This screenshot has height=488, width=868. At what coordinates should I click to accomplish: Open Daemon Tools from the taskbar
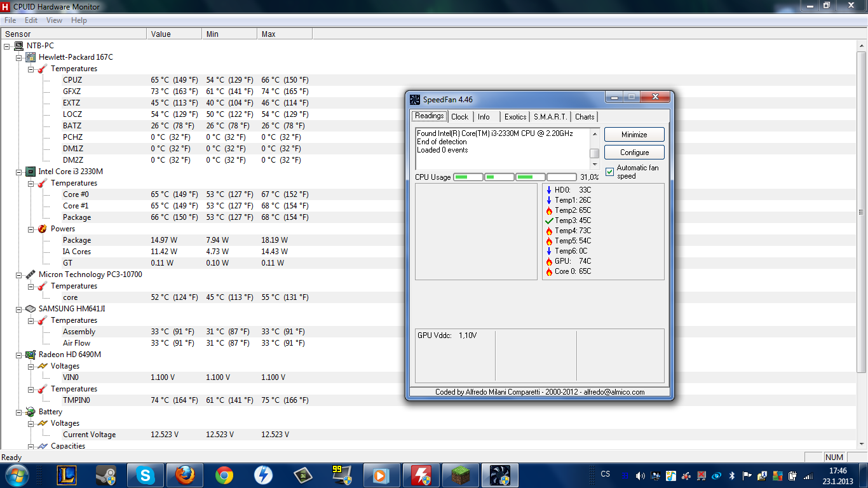point(264,475)
